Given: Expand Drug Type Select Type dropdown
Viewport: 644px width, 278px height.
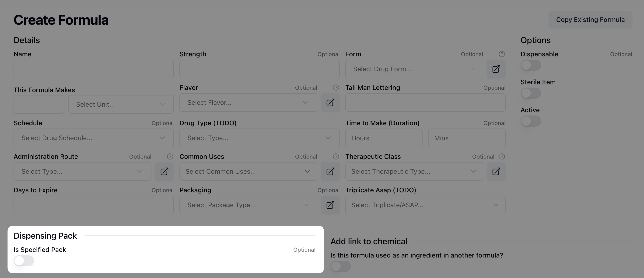Looking at the screenshot, I should click(259, 138).
